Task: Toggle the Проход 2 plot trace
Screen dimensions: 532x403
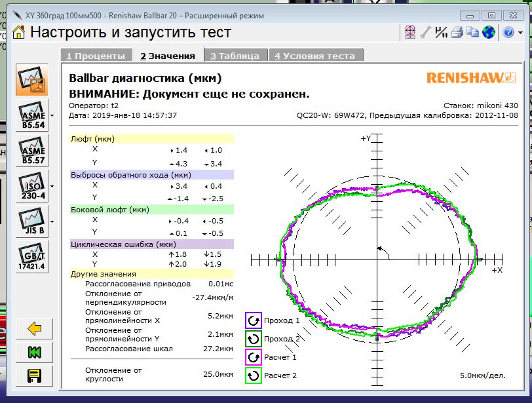Action: [x=254, y=339]
